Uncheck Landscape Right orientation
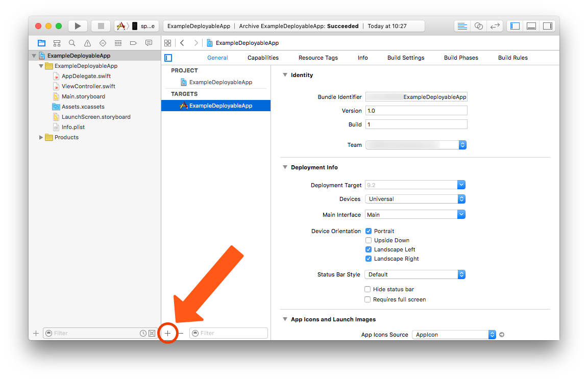 coord(368,259)
